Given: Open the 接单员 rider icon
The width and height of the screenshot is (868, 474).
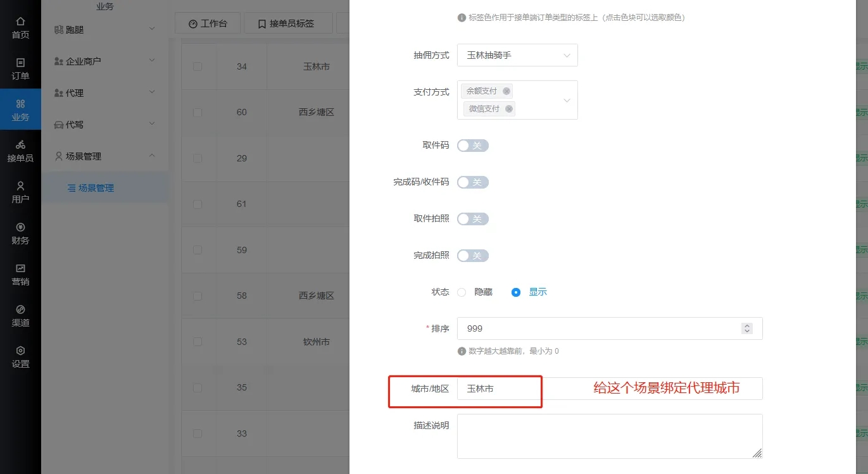Looking at the screenshot, I should click(x=20, y=151).
